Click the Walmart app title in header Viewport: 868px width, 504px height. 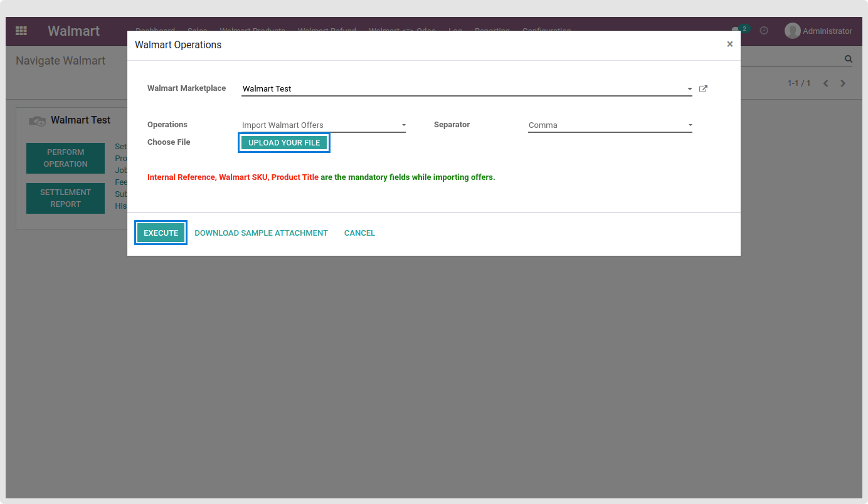click(x=73, y=31)
